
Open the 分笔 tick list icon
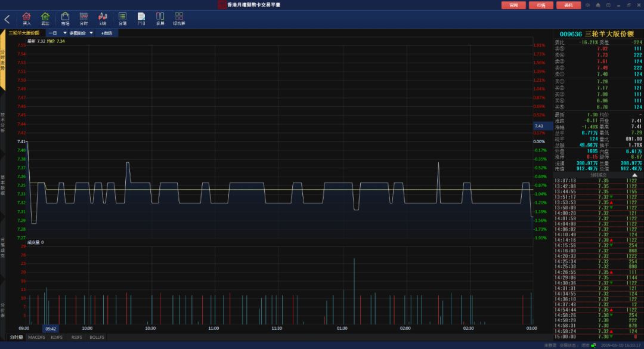[x=122, y=18]
